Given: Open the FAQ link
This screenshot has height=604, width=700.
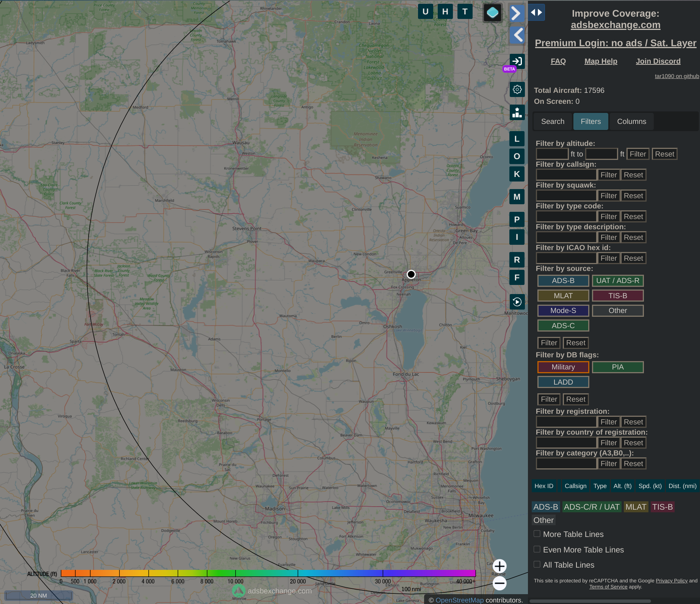Looking at the screenshot, I should [x=558, y=61].
